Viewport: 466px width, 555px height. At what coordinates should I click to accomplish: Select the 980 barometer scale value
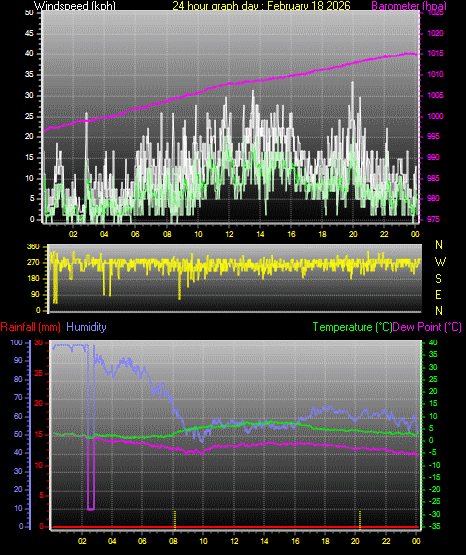433,198
